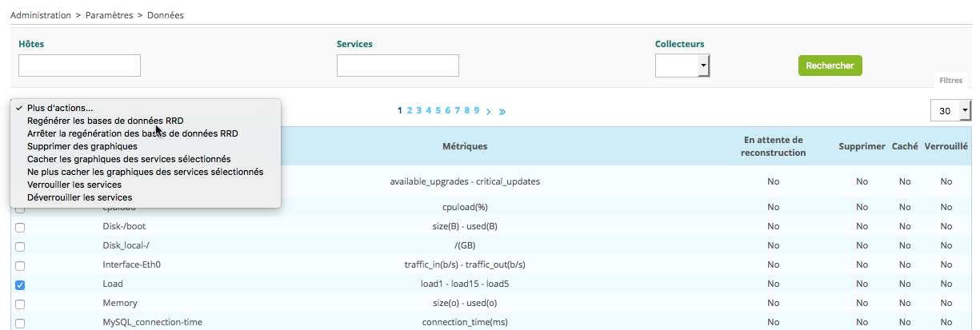Image resolution: width=980 pixels, height=330 pixels.
Task: Select Cacher les graphiques des services sélectionnés
Action: (129, 159)
